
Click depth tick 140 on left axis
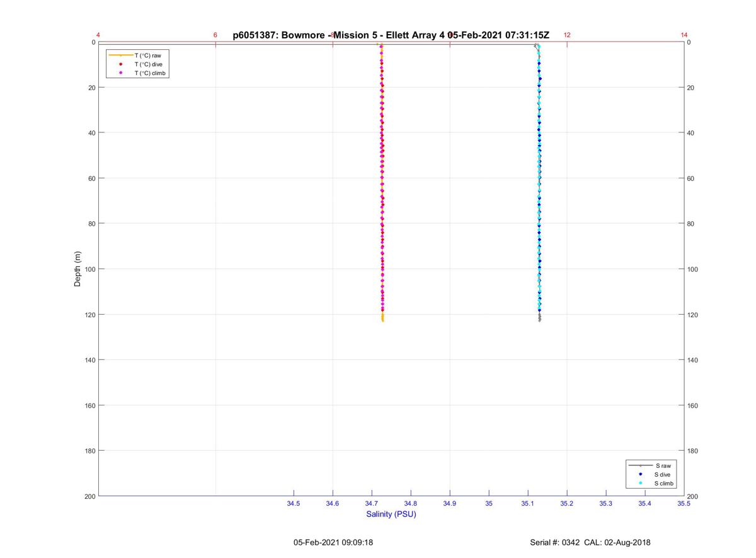click(x=89, y=360)
